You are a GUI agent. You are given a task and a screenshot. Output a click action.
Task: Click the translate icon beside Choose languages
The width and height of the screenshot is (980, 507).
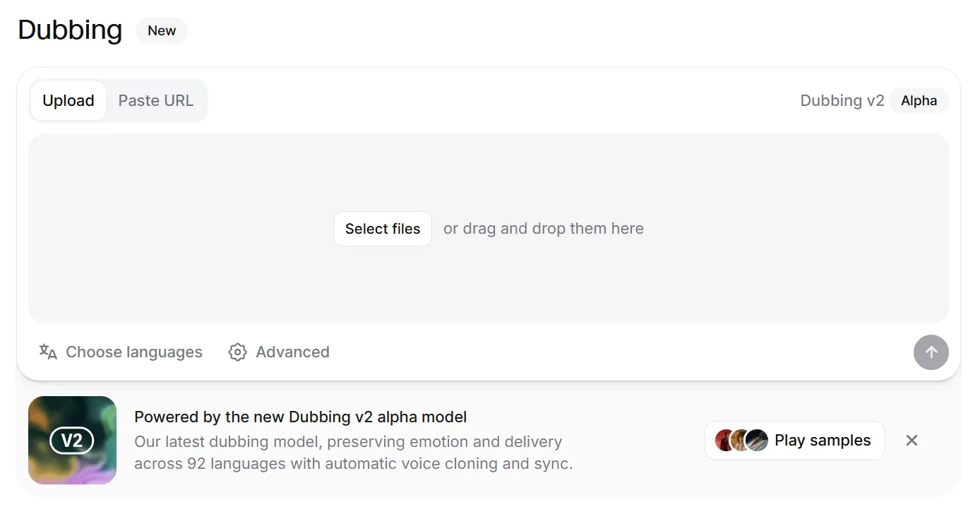pyautogui.click(x=48, y=352)
